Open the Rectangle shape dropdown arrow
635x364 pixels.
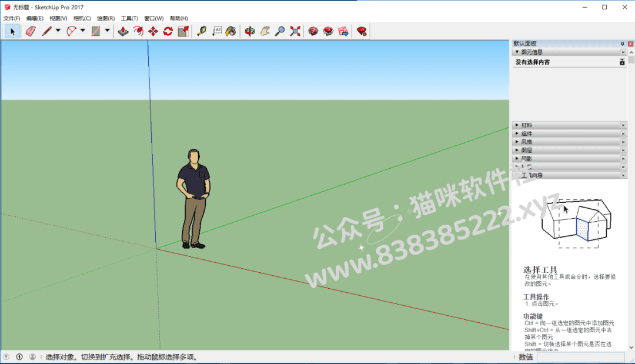[108, 31]
